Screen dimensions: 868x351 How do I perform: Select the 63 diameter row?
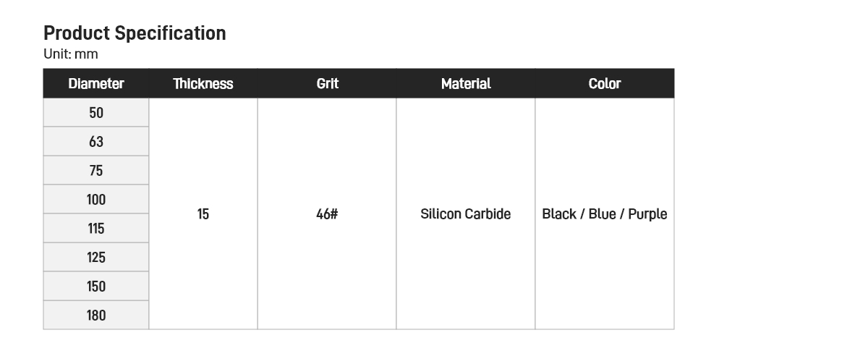click(x=96, y=142)
